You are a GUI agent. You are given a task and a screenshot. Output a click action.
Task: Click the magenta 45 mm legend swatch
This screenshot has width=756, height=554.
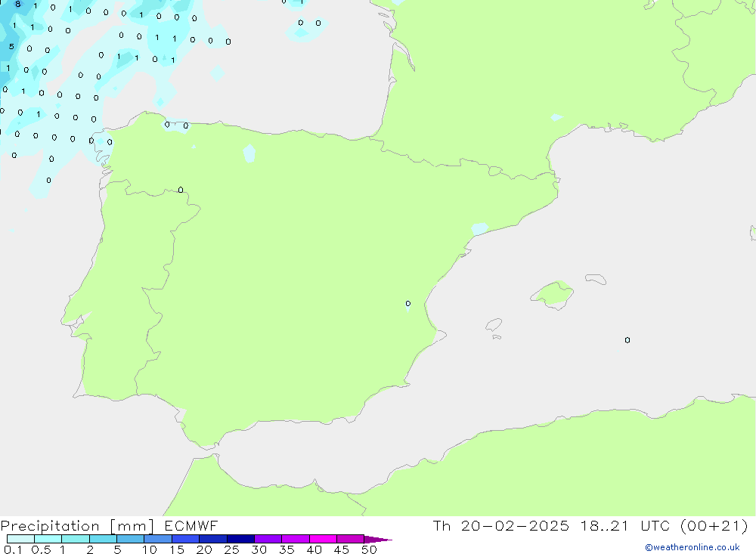350,539
